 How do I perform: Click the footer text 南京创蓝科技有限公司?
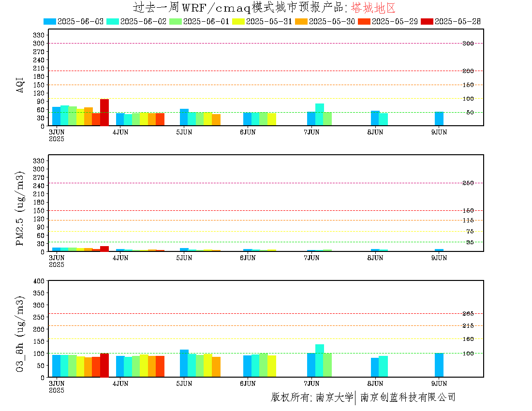[408, 397]
